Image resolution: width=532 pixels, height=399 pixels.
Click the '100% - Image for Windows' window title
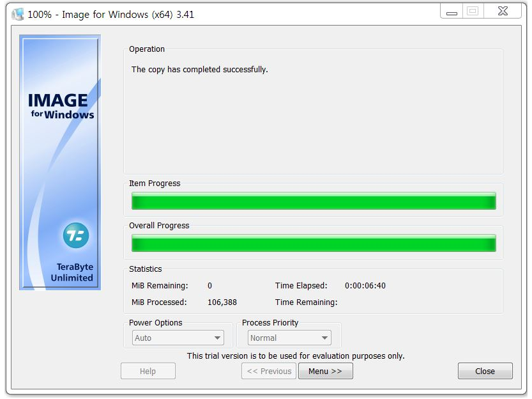(110, 15)
